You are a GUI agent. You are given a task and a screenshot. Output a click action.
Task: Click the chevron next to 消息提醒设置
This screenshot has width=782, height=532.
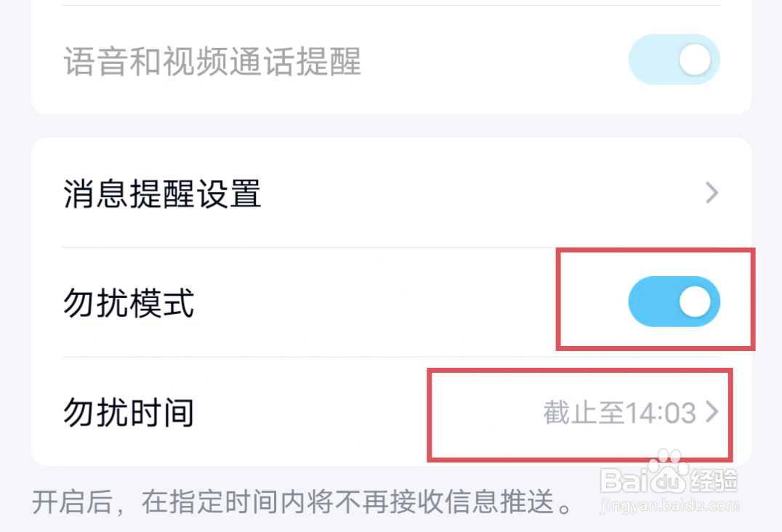click(x=712, y=193)
